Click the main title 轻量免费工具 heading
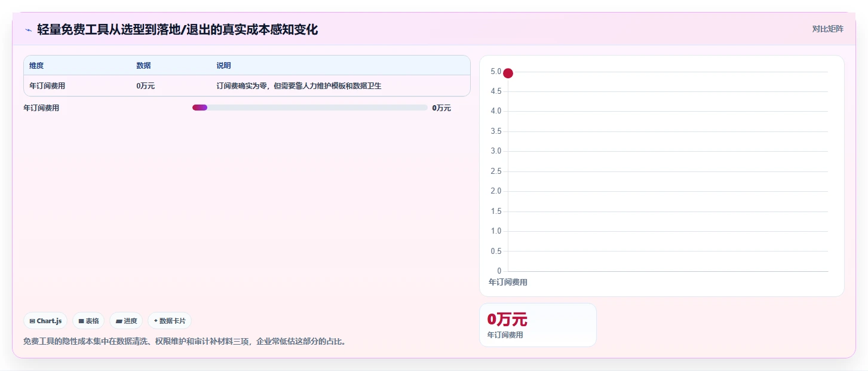Viewport: 868px width, 371px height. pyautogui.click(x=177, y=29)
